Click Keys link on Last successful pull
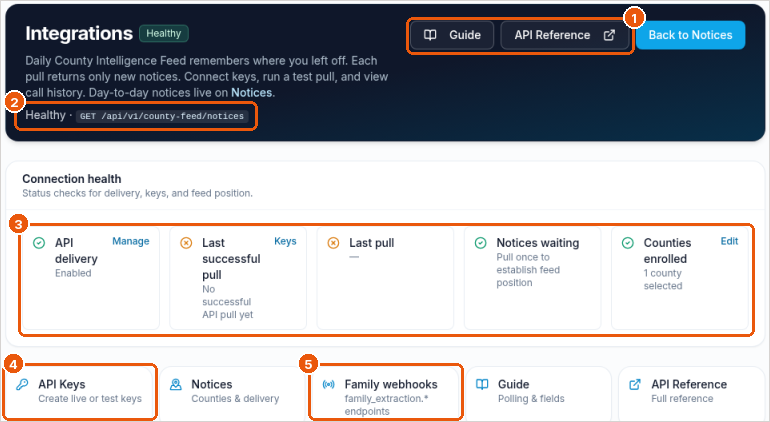This screenshot has height=422, width=770. click(285, 241)
